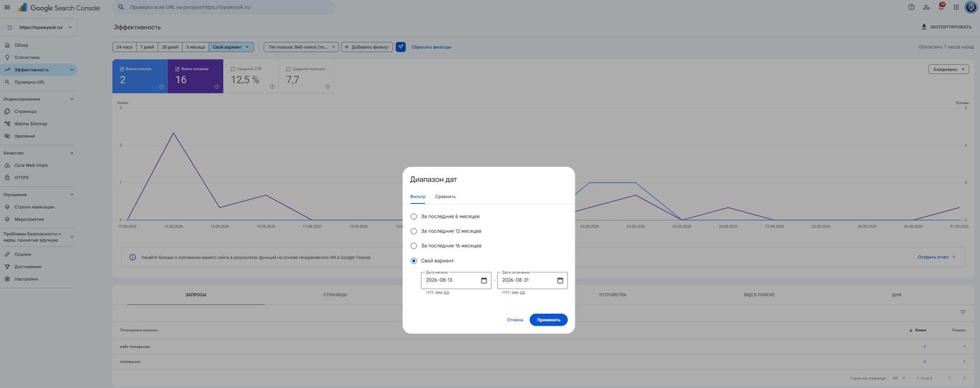Open Тип поиска: Веб-поиск filter dropdown
Image resolution: width=980 pixels, height=388 pixels.
[x=301, y=47]
